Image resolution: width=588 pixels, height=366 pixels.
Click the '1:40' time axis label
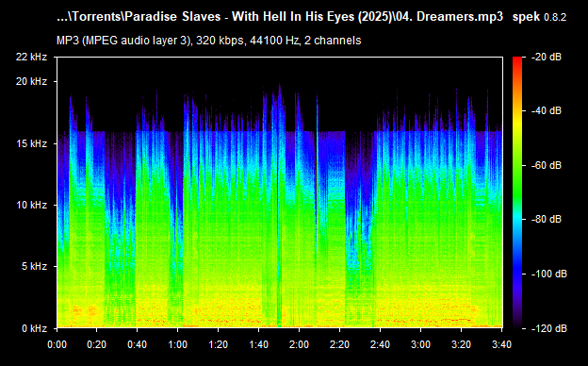click(x=259, y=344)
